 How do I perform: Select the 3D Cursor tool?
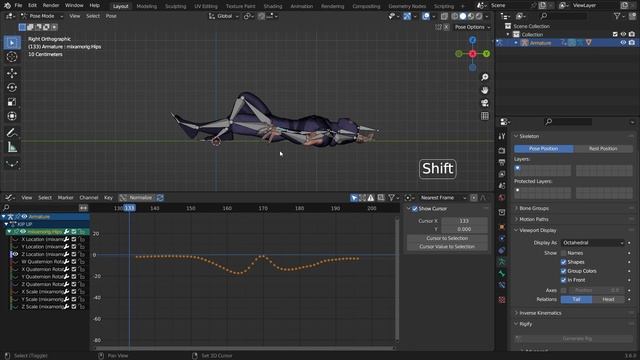coord(12,57)
